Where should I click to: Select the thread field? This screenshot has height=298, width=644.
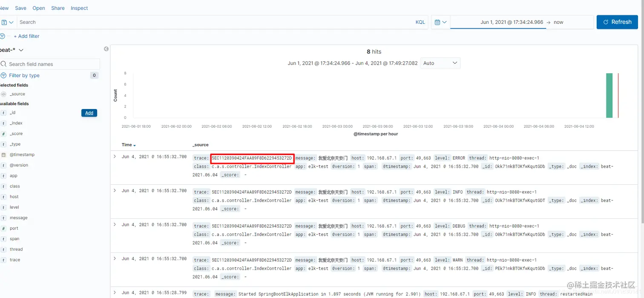(x=16, y=249)
